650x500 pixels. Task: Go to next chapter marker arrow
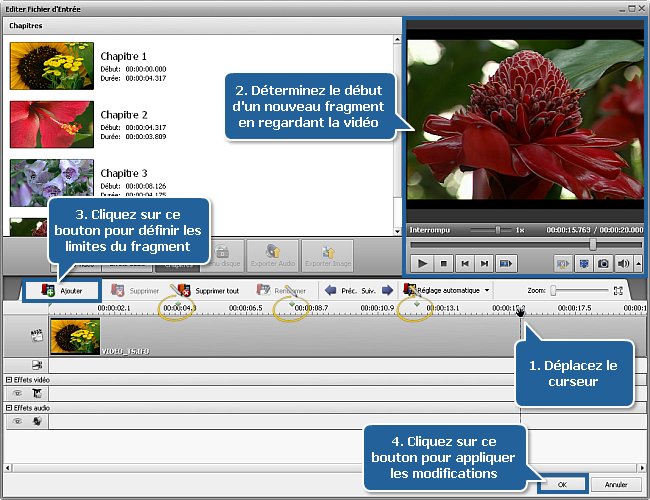click(x=387, y=290)
